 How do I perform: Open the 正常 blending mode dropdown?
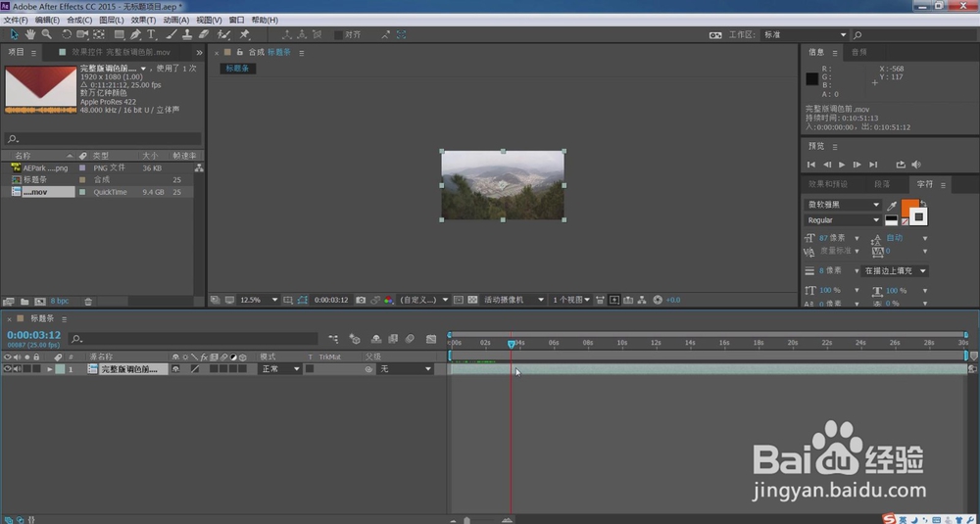[x=280, y=369]
